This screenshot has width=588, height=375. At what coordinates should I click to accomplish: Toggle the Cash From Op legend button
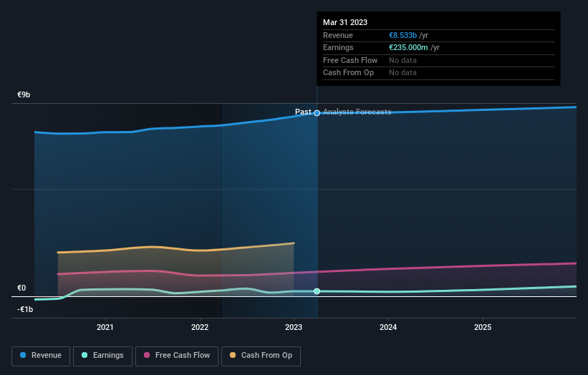261,356
